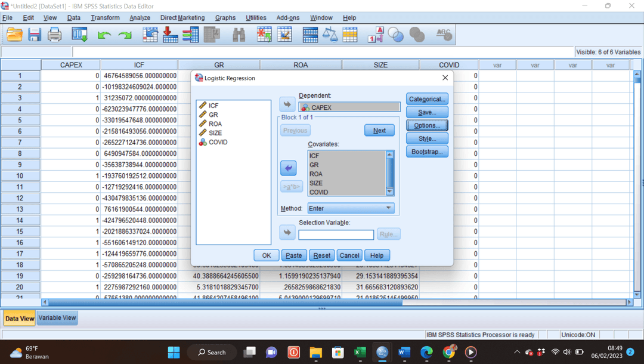The image size is (644, 364).
Task: Show all variables grey circles icon
Action: coord(417,35)
